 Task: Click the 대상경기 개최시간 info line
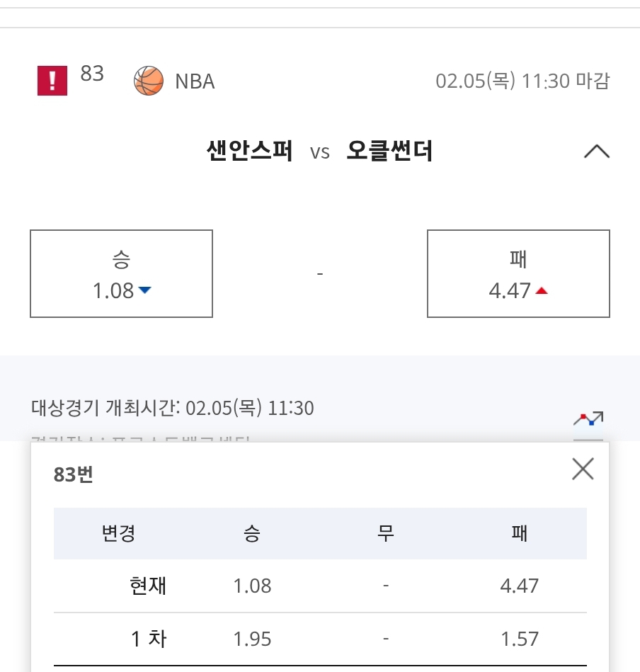(172, 409)
